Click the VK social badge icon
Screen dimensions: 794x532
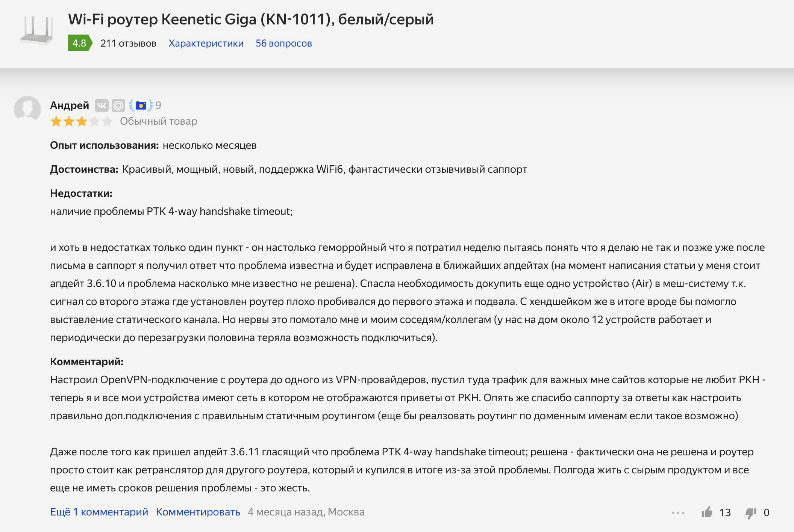(102, 106)
